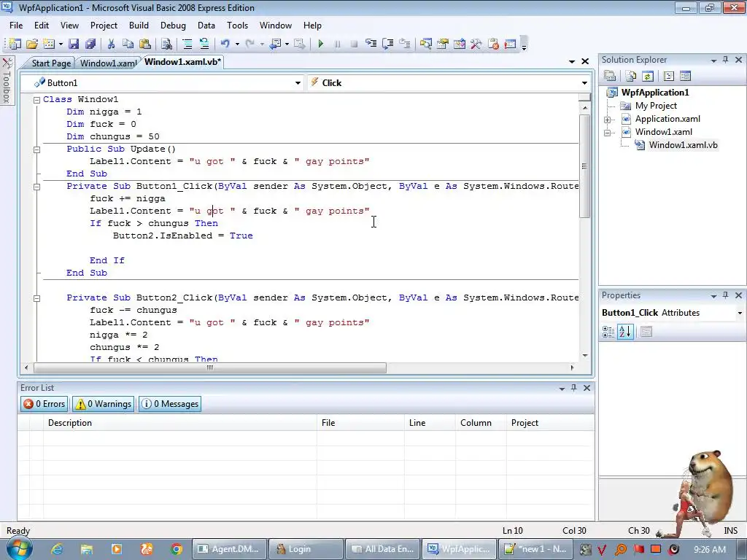Toggle the 0 Warnings filter button
The image size is (747, 560).
click(104, 404)
